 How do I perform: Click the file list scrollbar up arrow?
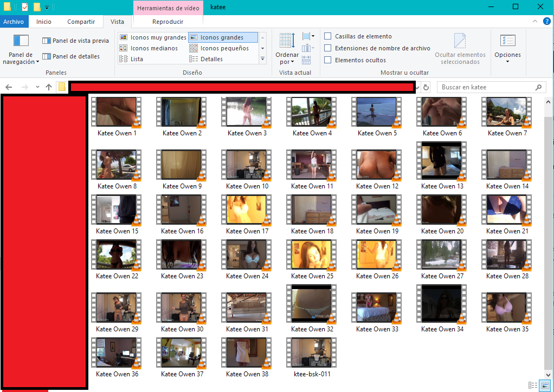point(549,101)
